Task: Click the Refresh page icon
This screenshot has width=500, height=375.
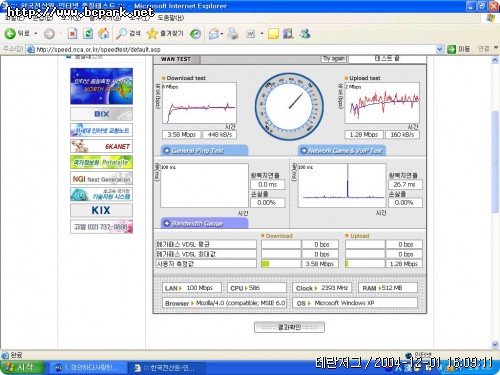Action: pos(88,33)
